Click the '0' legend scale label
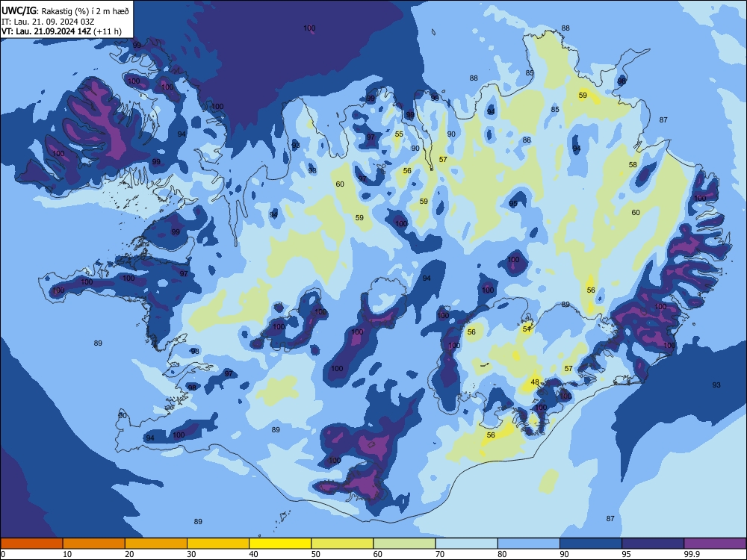Viewport: 747px width, 560px height. click(3, 554)
